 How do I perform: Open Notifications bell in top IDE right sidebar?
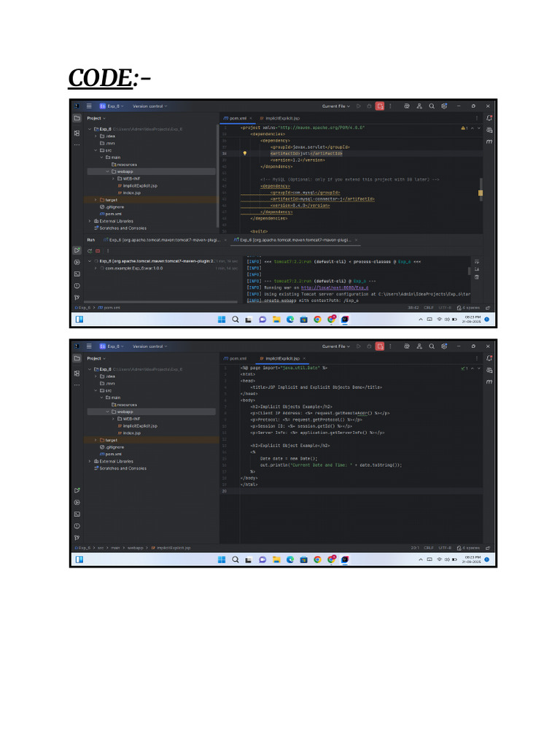tap(489, 117)
